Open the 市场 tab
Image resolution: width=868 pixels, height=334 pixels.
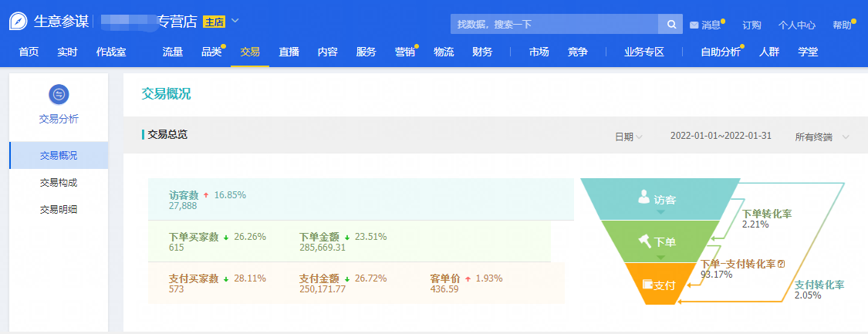click(x=539, y=52)
